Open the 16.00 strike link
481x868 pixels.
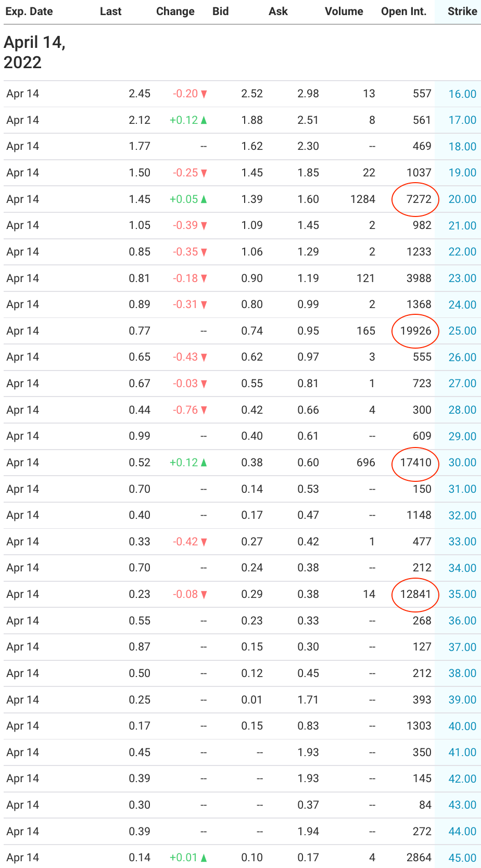click(x=462, y=94)
